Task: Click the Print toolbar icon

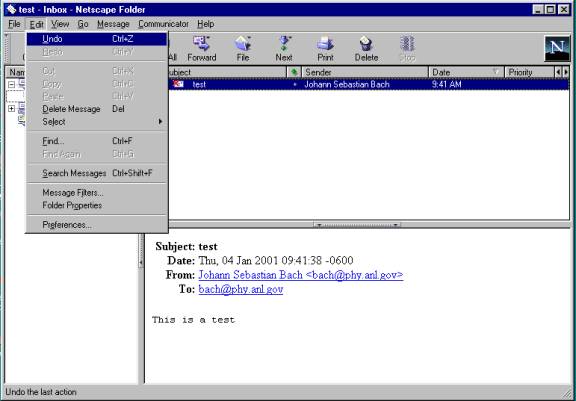Action: click(325, 48)
